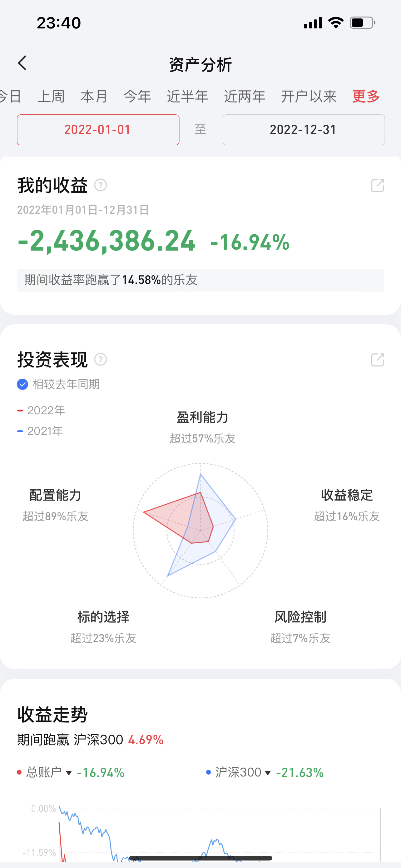The height and width of the screenshot is (868, 401).
Task: Tap the 盈利能力 radar label
Action: 202,417
